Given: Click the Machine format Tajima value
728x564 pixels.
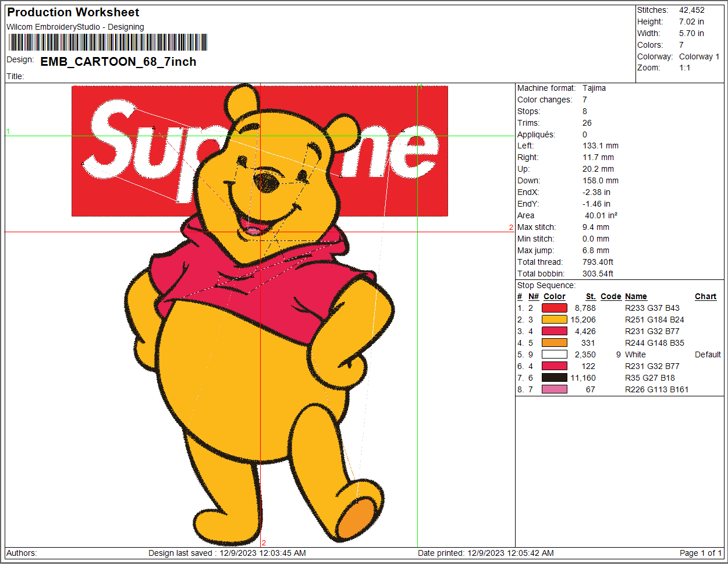Looking at the screenshot, I should (x=594, y=88).
